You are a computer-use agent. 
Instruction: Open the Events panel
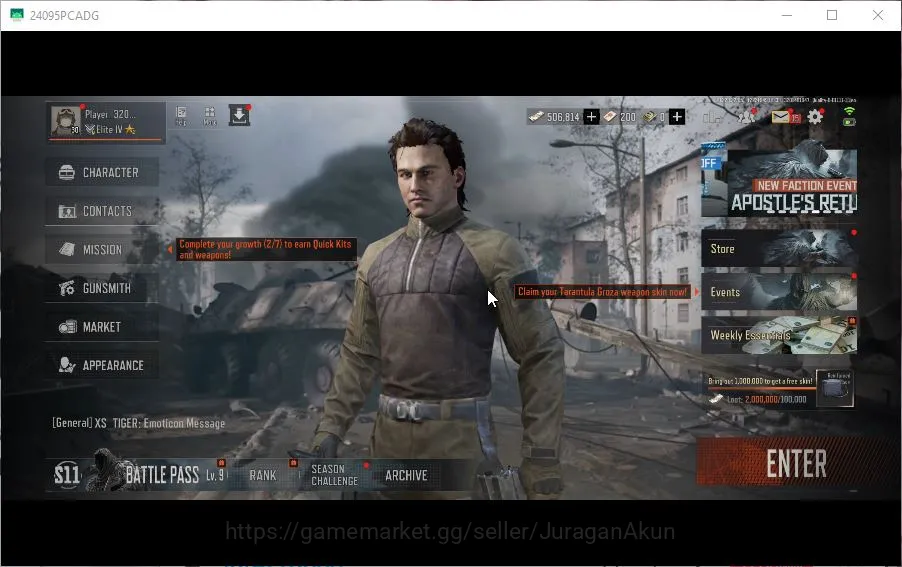point(779,292)
